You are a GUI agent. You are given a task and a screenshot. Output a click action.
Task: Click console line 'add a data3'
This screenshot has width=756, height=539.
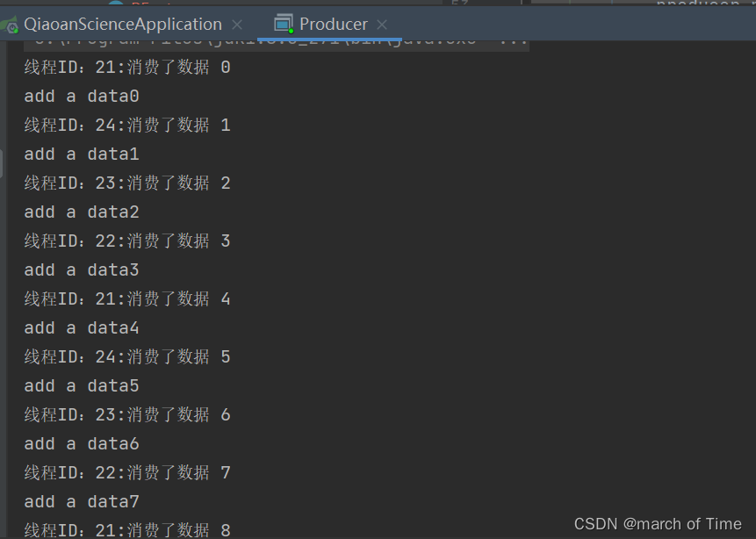pos(82,269)
